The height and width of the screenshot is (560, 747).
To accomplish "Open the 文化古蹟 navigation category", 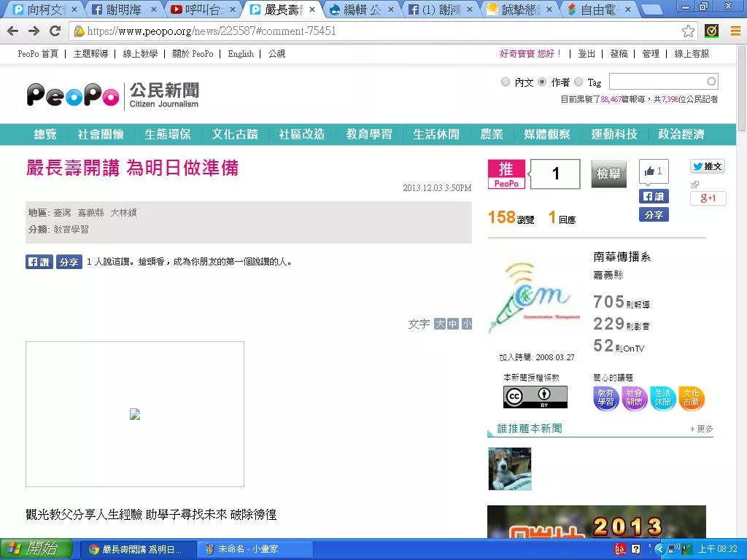I will point(235,134).
